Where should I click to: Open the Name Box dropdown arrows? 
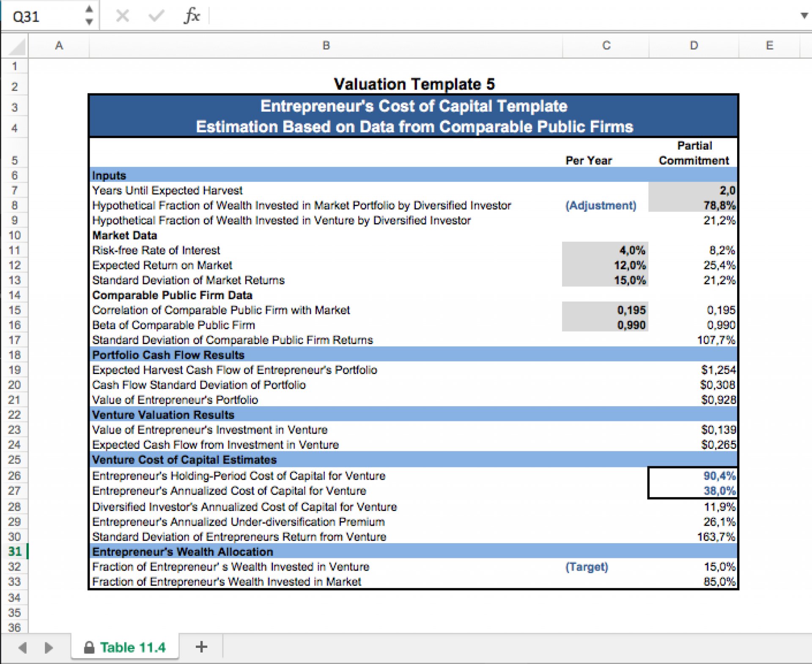(x=89, y=15)
